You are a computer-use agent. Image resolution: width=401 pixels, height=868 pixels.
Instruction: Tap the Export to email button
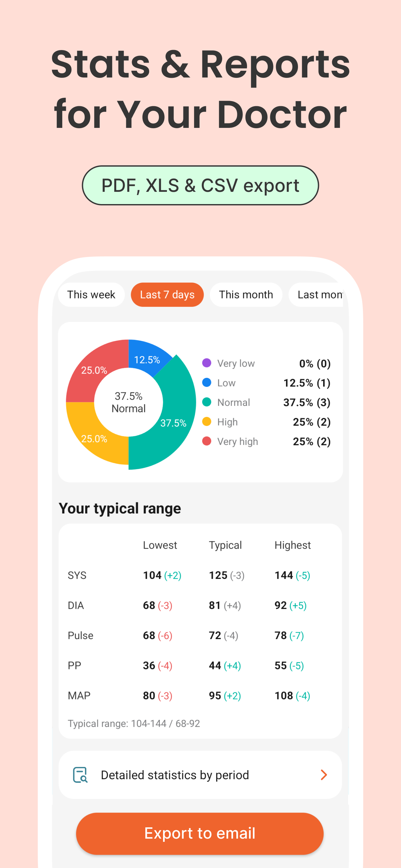coord(200,833)
